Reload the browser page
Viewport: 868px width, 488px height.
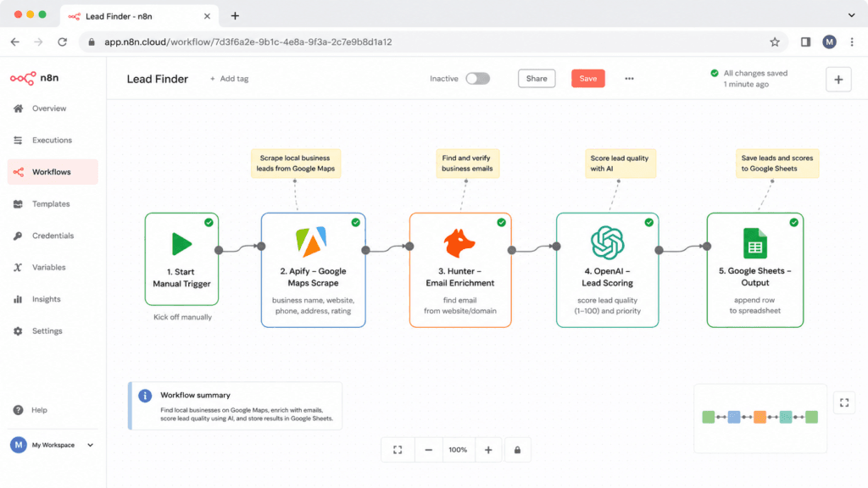point(62,42)
